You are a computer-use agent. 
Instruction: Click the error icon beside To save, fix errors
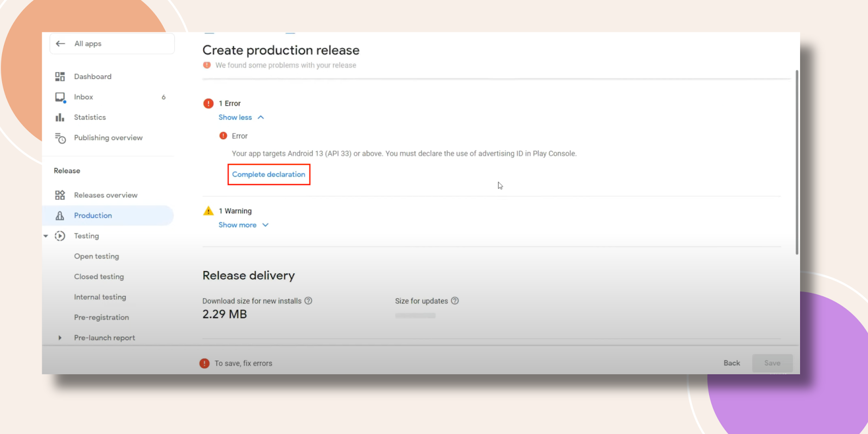click(205, 363)
